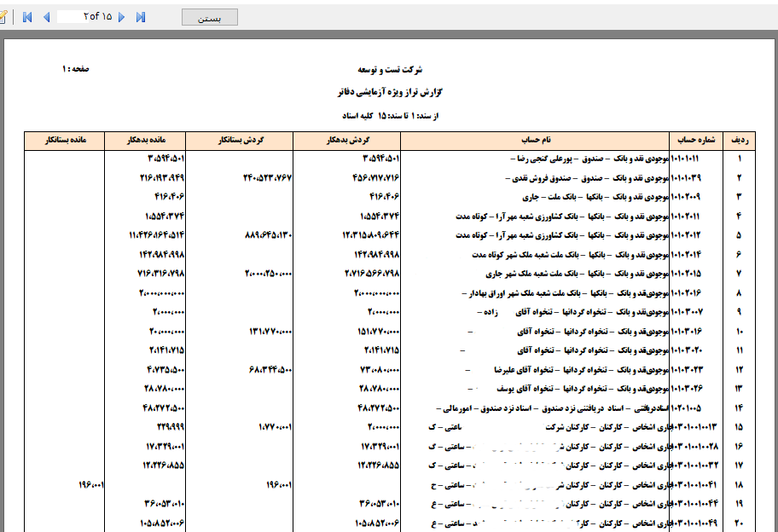Click the value ۱۳۱,۷۷۰,۰۰۰
Screen dimensions: 778x532
pos(270,332)
